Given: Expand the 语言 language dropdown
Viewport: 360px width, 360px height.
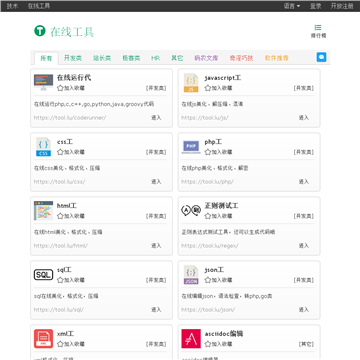Looking at the screenshot, I should [292, 6].
